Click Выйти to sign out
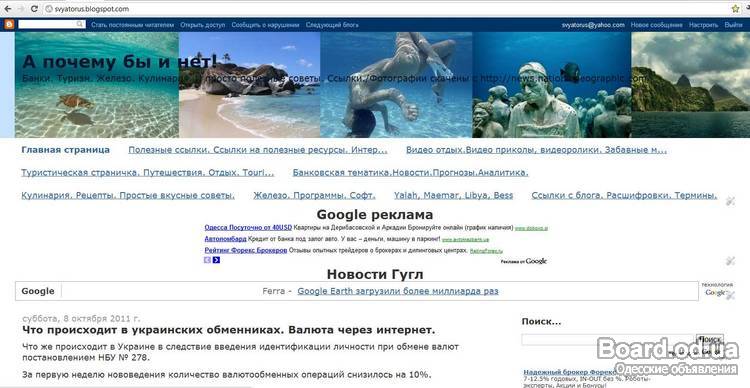The image size is (750, 388). coord(733,25)
